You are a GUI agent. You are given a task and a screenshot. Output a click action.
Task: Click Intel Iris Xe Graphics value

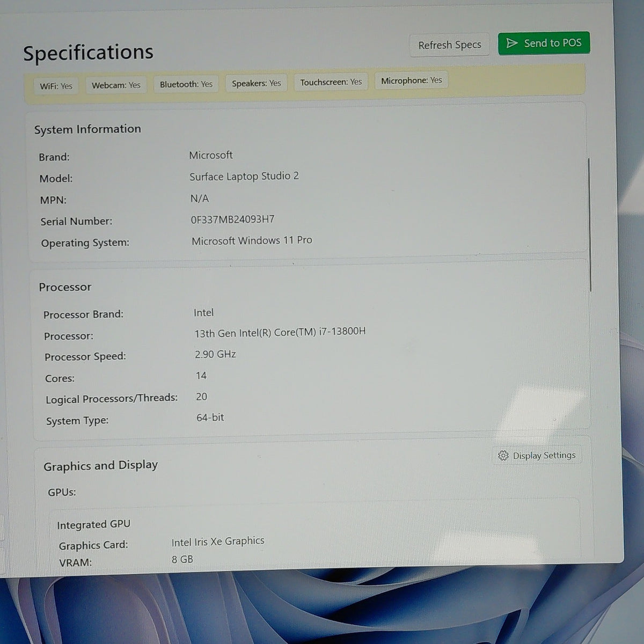(x=218, y=541)
